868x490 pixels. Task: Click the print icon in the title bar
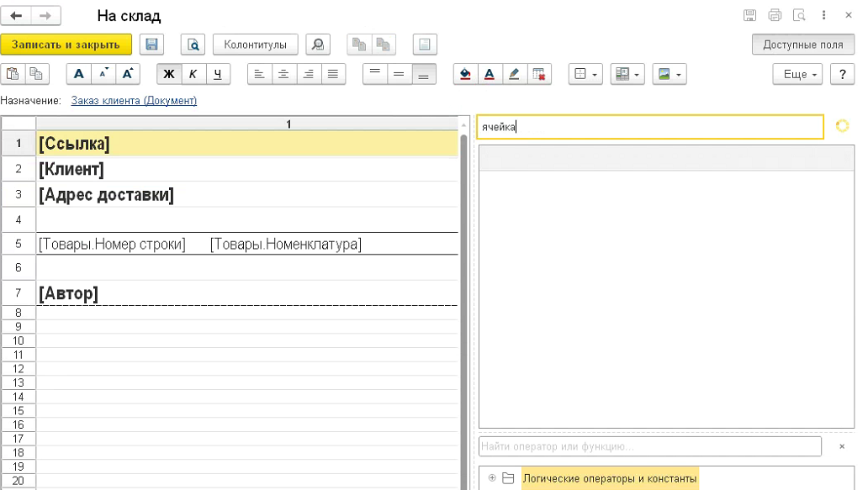[x=775, y=16]
